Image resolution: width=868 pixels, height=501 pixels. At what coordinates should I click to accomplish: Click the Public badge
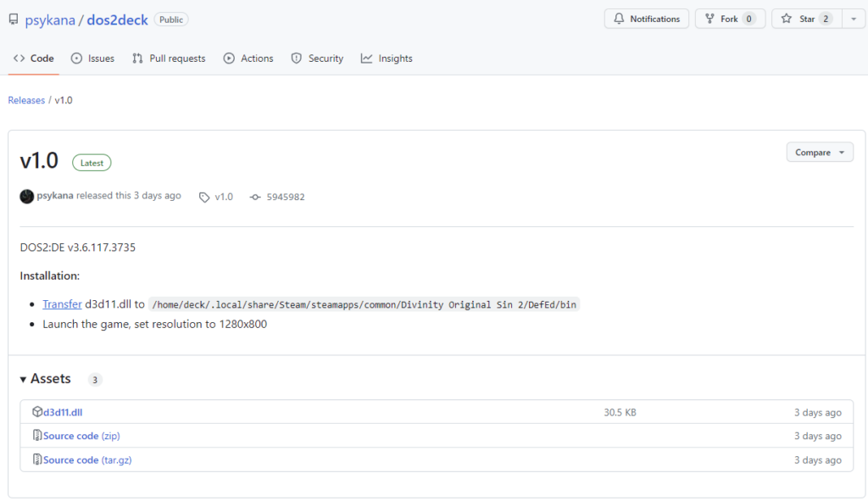tap(171, 19)
